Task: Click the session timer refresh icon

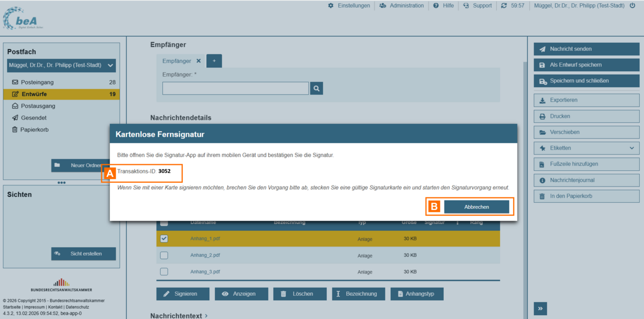Action: [x=504, y=6]
